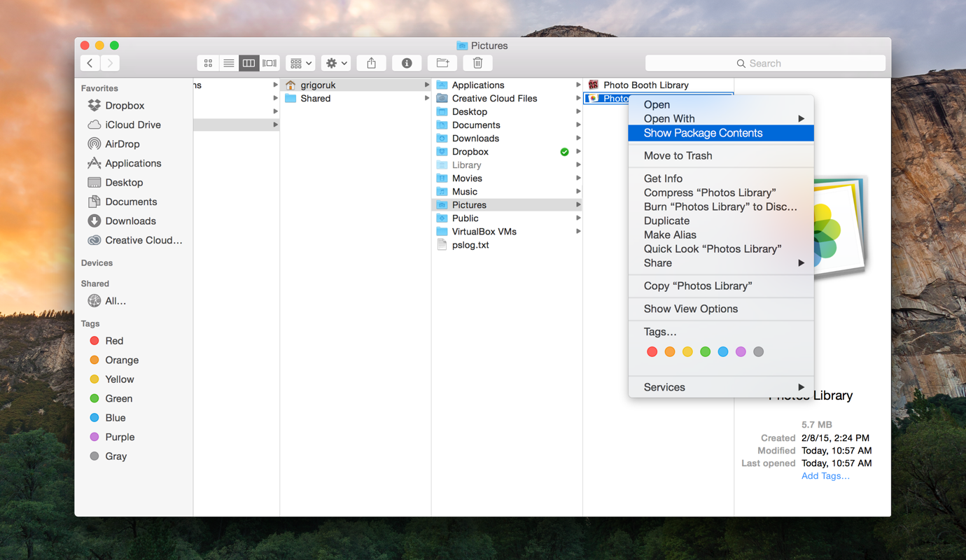Switch to icon view in toolbar

[208, 63]
